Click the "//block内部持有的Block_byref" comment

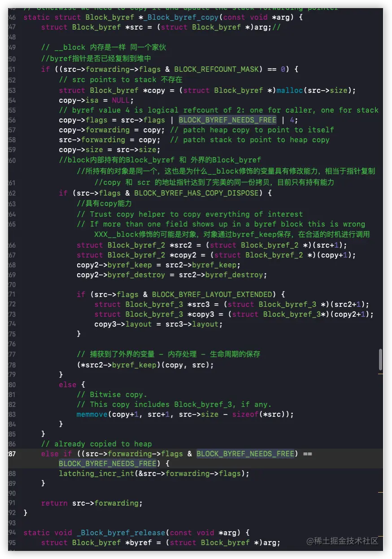160,159
